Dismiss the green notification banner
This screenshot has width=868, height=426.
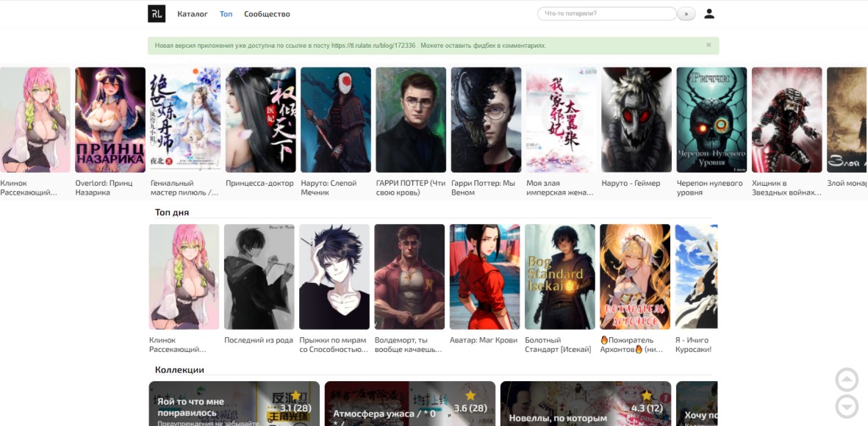(x=709, y=46)
